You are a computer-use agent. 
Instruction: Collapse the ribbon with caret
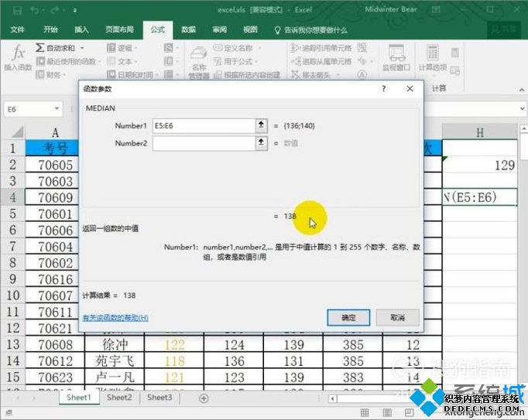pos(522,90)
